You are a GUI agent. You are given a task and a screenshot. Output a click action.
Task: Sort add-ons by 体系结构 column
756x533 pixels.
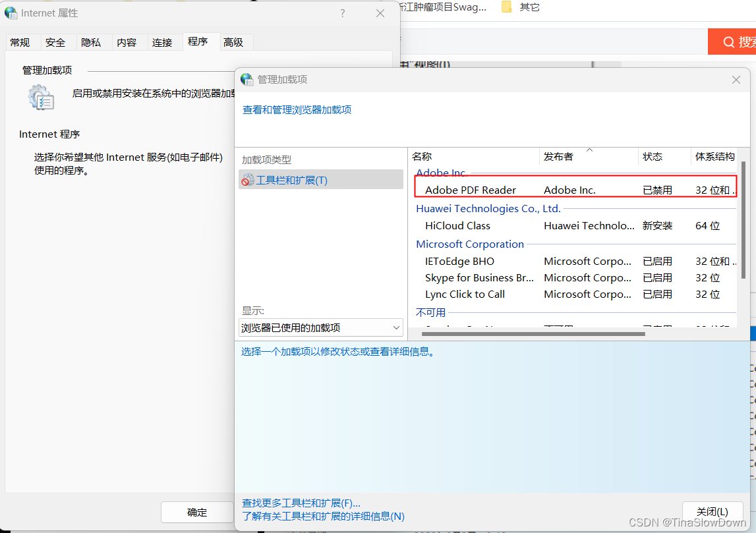tap(714, 157)
